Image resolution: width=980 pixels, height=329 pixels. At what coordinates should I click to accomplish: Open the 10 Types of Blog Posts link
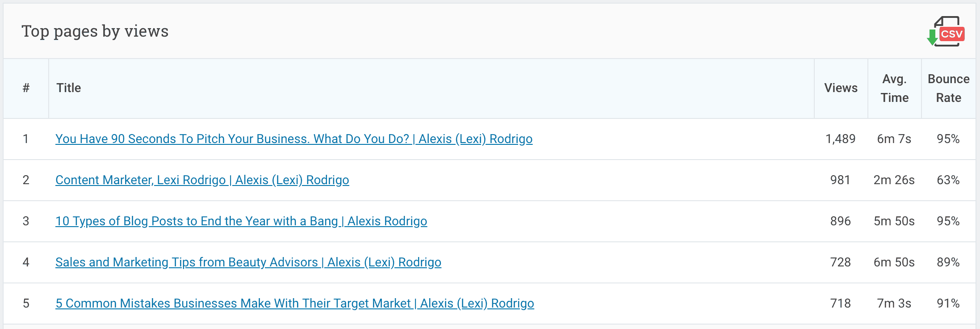pyautogui.click(x=241, y=221)
